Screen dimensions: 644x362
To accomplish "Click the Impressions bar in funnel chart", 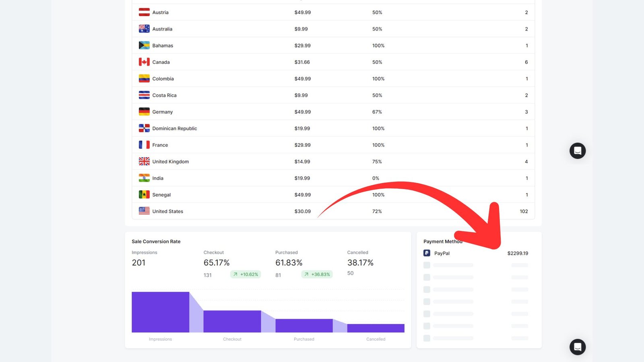I will (x=160, y=312).
